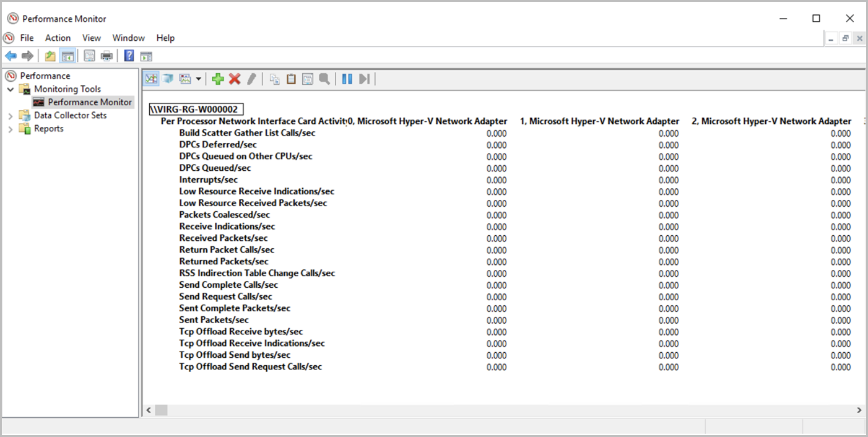The height and width of the screenshot is (437, 868).
Task: Select the Low Resource Received Packets/sec counter
Action: tap(253, 203)
